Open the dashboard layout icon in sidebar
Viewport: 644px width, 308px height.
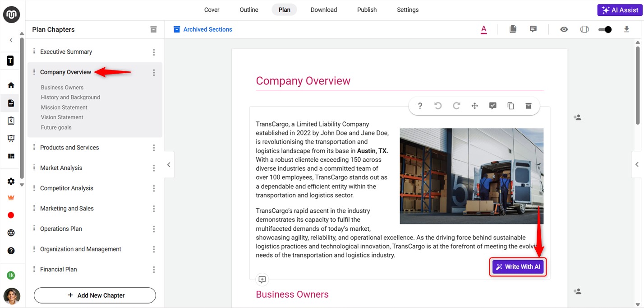pyautogui.click(x=11, y=156)
